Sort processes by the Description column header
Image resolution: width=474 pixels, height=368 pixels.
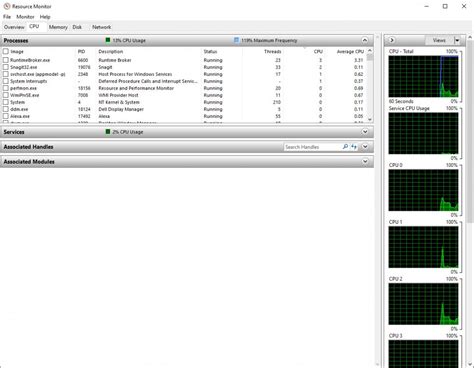click(111, 51)
